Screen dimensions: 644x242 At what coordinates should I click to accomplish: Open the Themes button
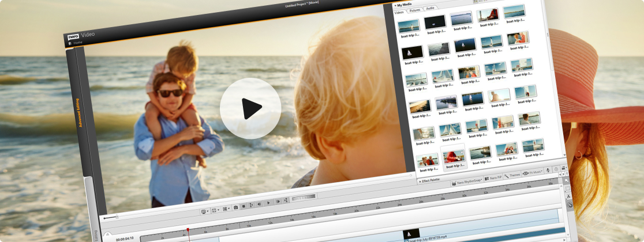click(x=512, y=175)
